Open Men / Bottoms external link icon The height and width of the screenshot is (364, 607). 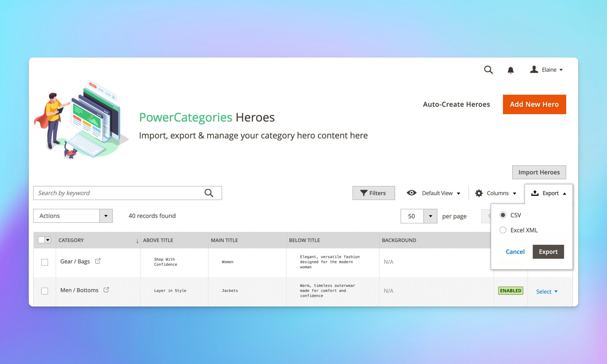pyautogui.click(x=106, y=290)
